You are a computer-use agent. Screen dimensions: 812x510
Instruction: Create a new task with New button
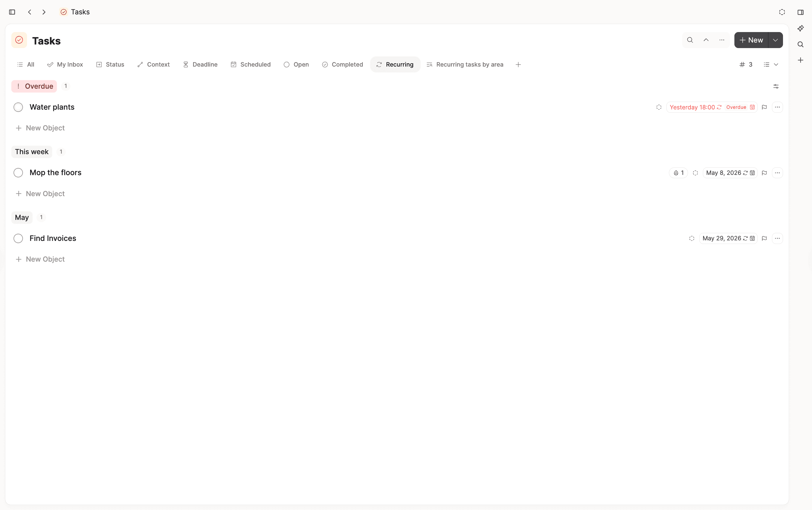click(751, 40)
